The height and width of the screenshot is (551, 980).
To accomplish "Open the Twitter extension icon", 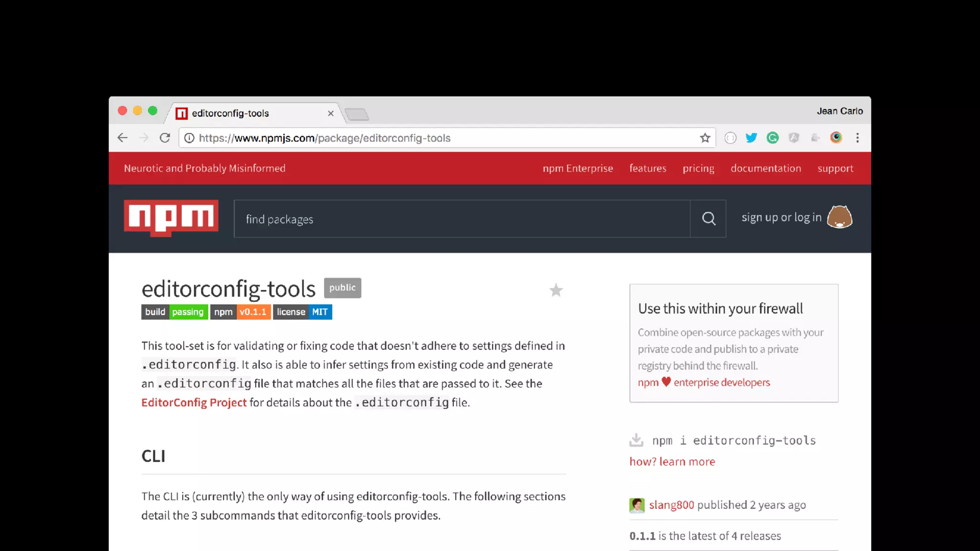I will [751, 138].
